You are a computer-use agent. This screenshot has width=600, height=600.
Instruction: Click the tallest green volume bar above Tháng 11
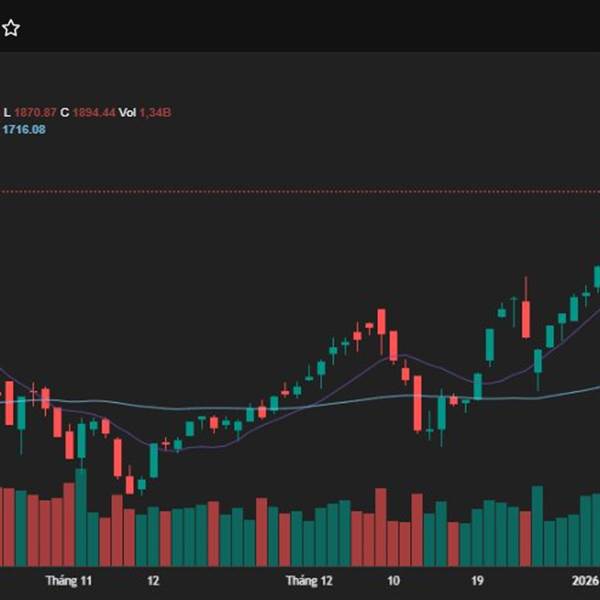[81, 518]
